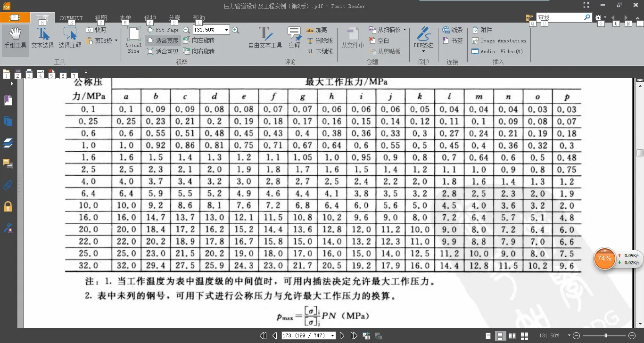Switch to continuous page layout mode
Image resolution: width=644 pixels, height=343 pixels.
(x=500, y=336)
